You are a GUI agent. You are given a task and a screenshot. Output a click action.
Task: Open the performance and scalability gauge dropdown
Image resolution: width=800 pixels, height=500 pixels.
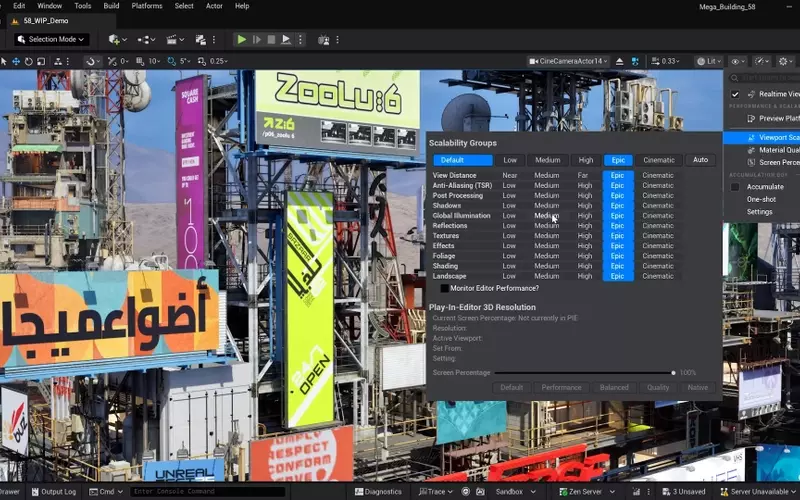click(762, 61)
